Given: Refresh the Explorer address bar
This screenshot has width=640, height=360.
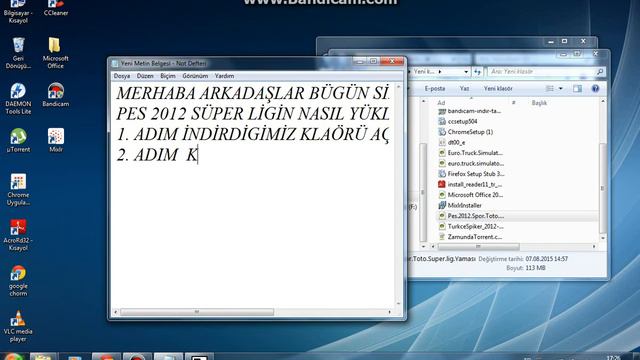Looking at the screenshot, I should (x=477, y=72).
